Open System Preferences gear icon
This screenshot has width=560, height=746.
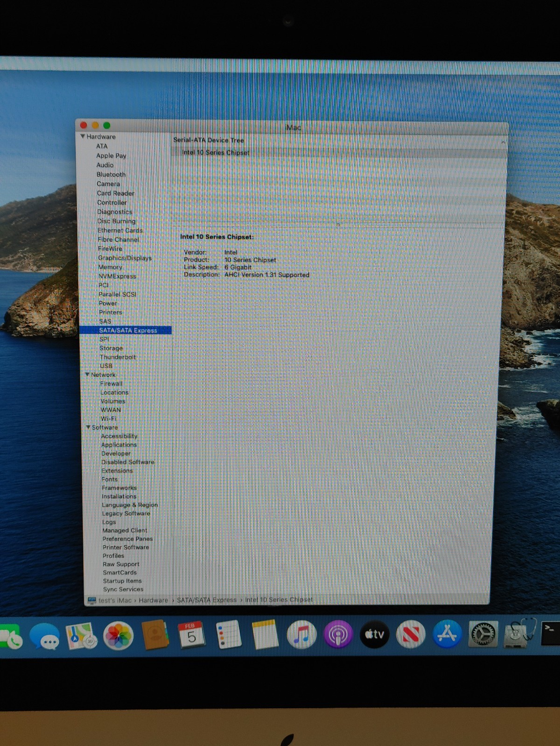click(x=483, y=634)
